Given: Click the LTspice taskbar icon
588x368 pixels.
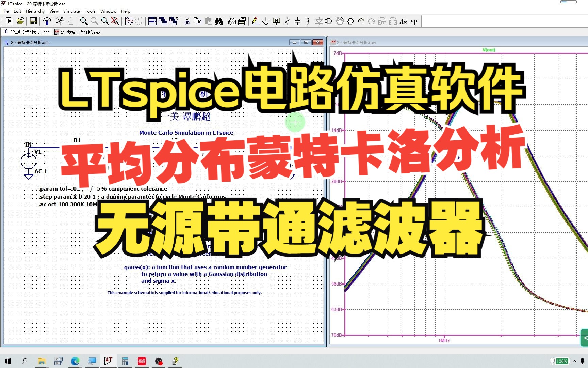Looking at the screenshot, I should click(108, 361).
